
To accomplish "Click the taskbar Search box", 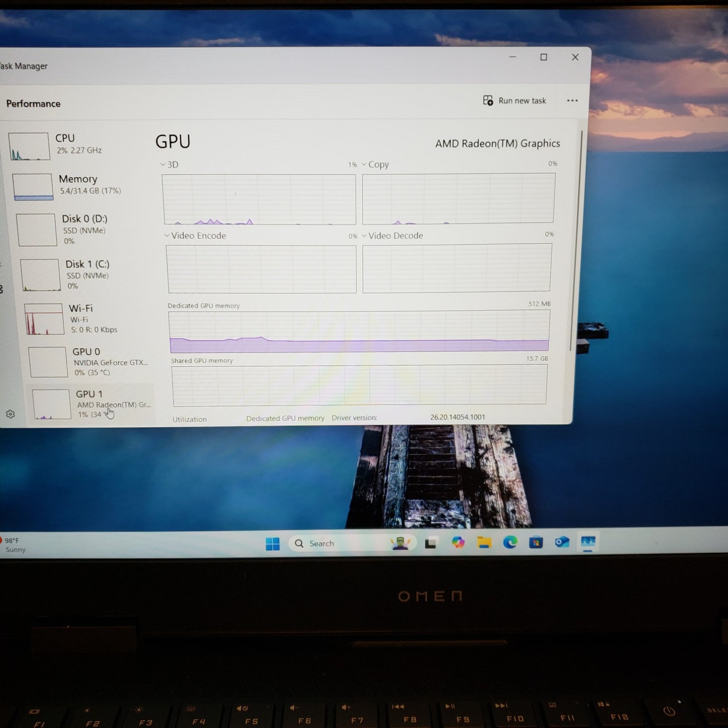I will click(352, 543).
